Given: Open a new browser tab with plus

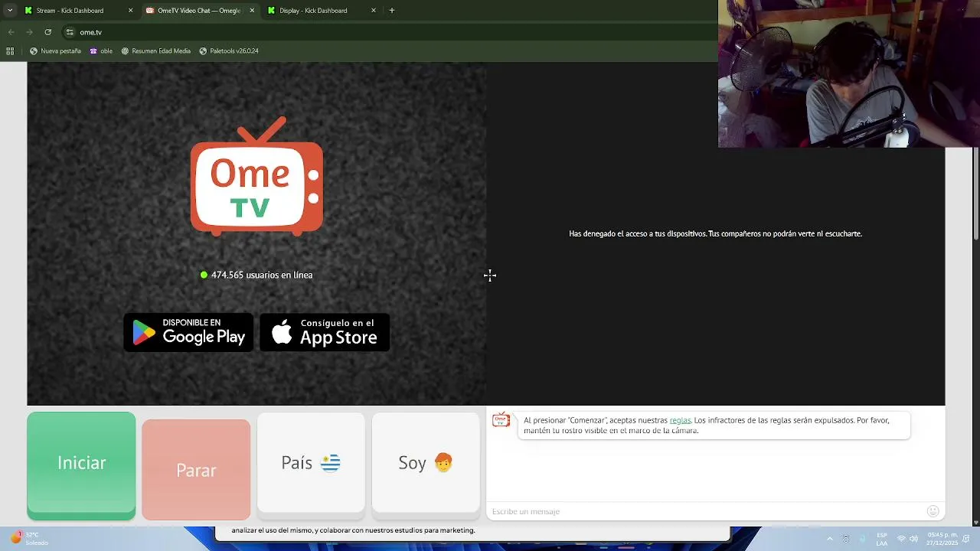Looking at the screenshot, I should pyautogui.click(x=392, y=11).
